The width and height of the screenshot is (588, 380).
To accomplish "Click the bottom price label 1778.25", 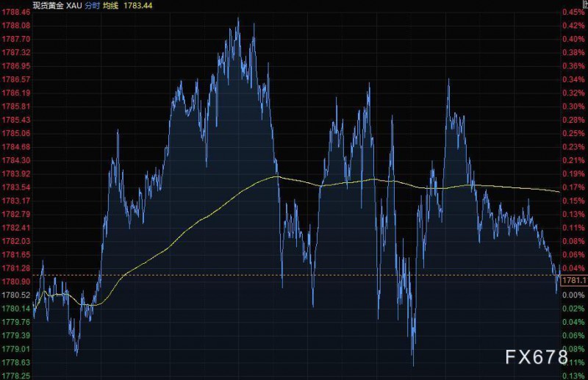I will (x=15, y=376).
